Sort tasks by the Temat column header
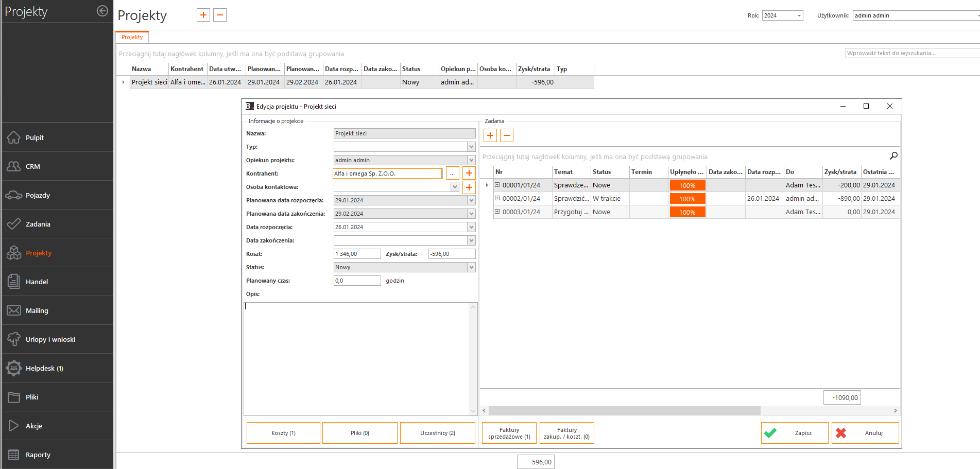The width and height of the screenshot is (980, 469). click(572, 172)
